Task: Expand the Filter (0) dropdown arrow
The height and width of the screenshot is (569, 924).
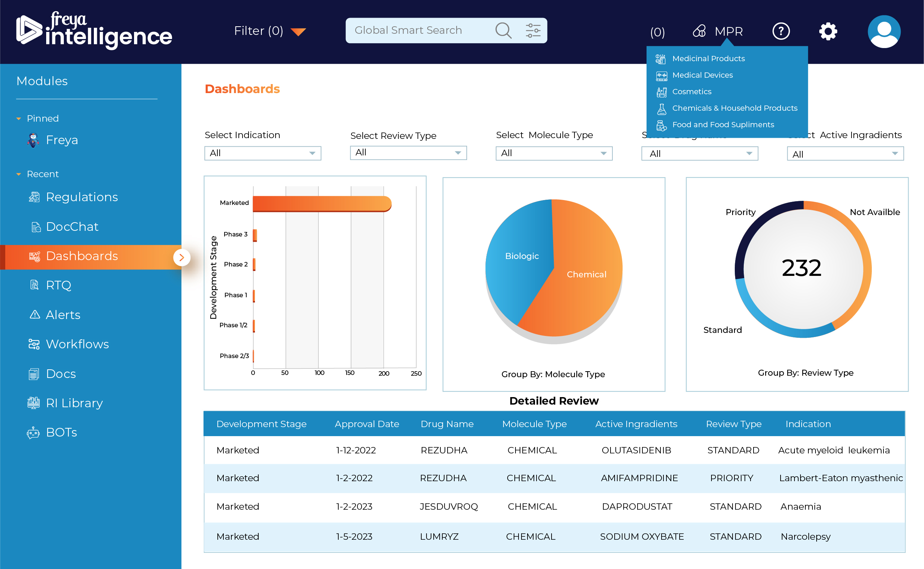Action: pyautogui.click(x=298, y=32)
